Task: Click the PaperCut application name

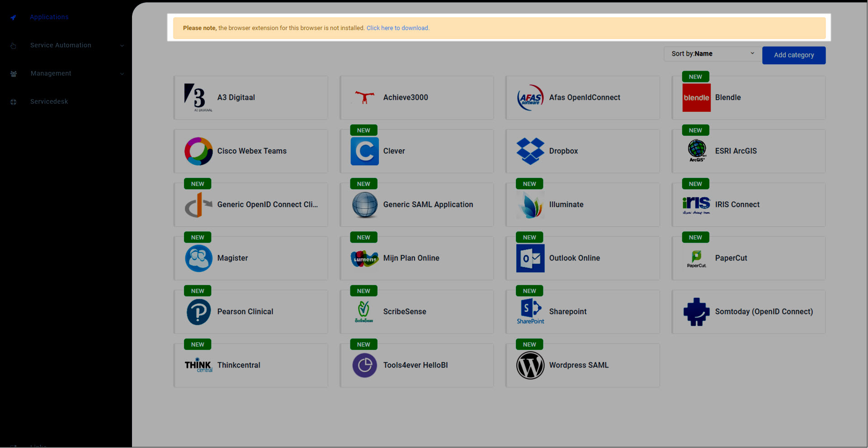Action: pos(731,258)
